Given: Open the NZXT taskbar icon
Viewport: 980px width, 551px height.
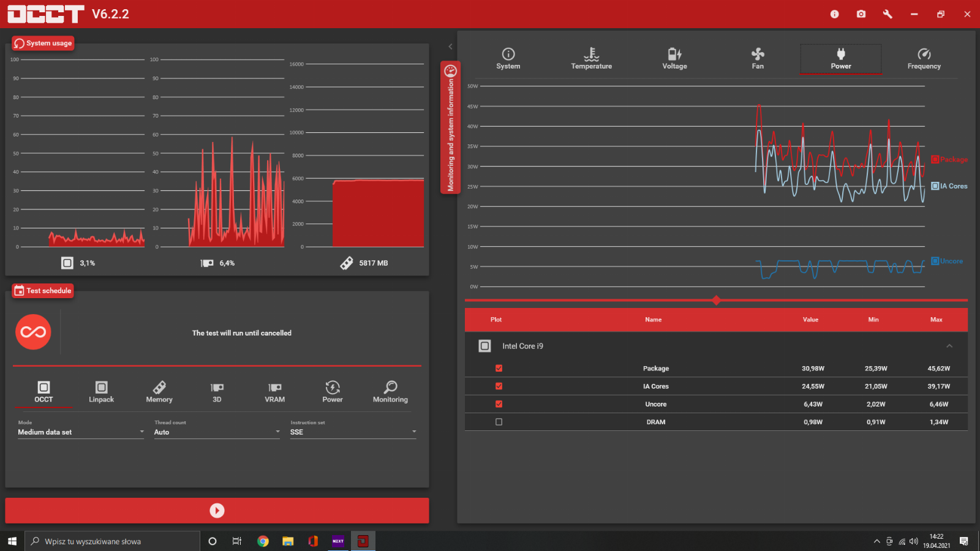Looking at the screenshot, I should [338, 541].
